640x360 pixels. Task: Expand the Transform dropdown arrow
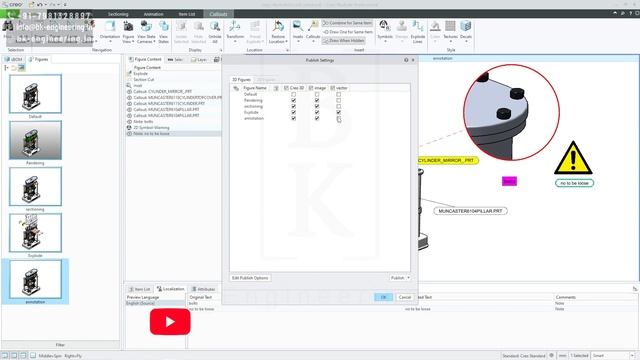click(x=235, y=42)
